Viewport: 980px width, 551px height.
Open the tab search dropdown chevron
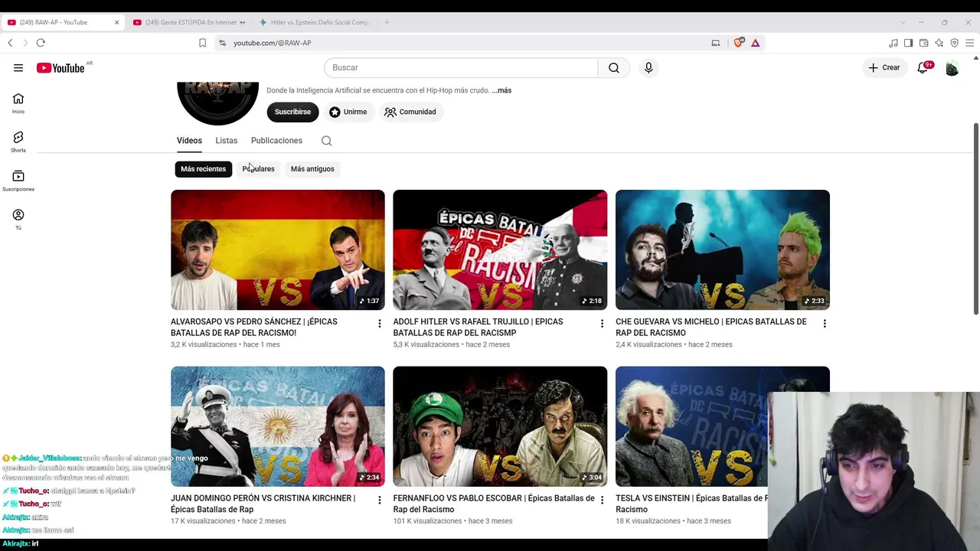pos(903,22)
